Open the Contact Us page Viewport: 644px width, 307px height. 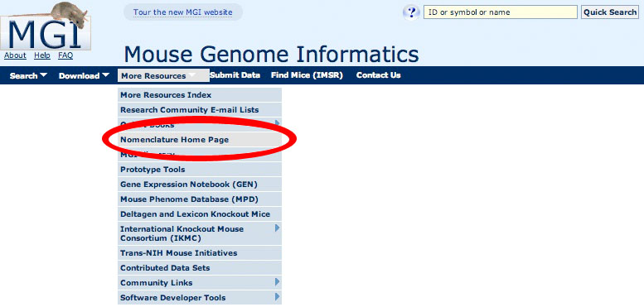point(378,75)
